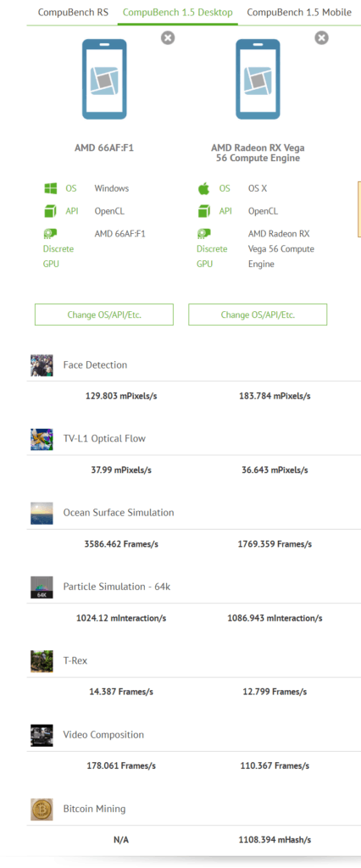
Task: Click the Video Composition thumbnail
Action: coord(42,735)
